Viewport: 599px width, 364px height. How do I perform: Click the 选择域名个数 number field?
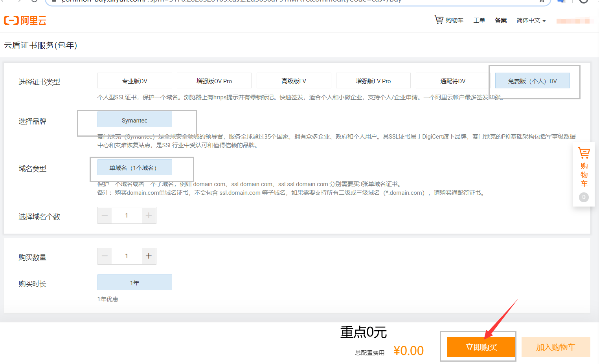(127, 215)
